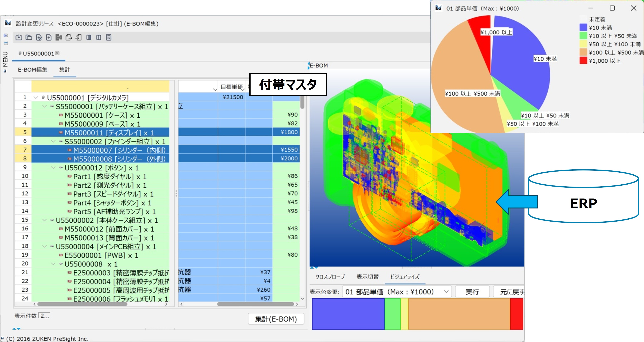
Task: Click the ¥1,000 以上 red legend swatch
Action: (x=583, y=61)
